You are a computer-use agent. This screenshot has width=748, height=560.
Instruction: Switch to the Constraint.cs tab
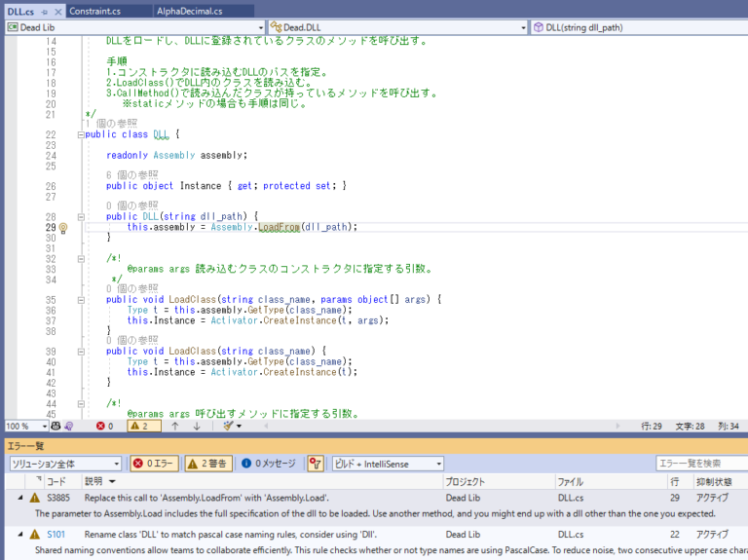94,11
